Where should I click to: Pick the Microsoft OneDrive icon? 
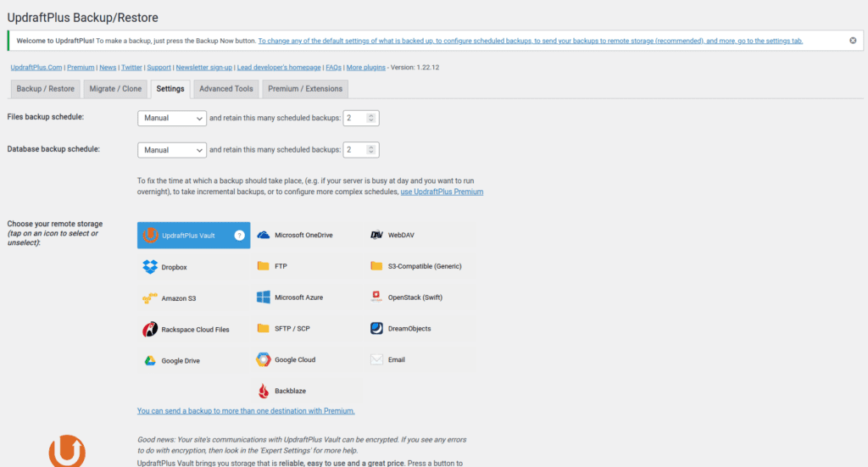click(264, 236)
